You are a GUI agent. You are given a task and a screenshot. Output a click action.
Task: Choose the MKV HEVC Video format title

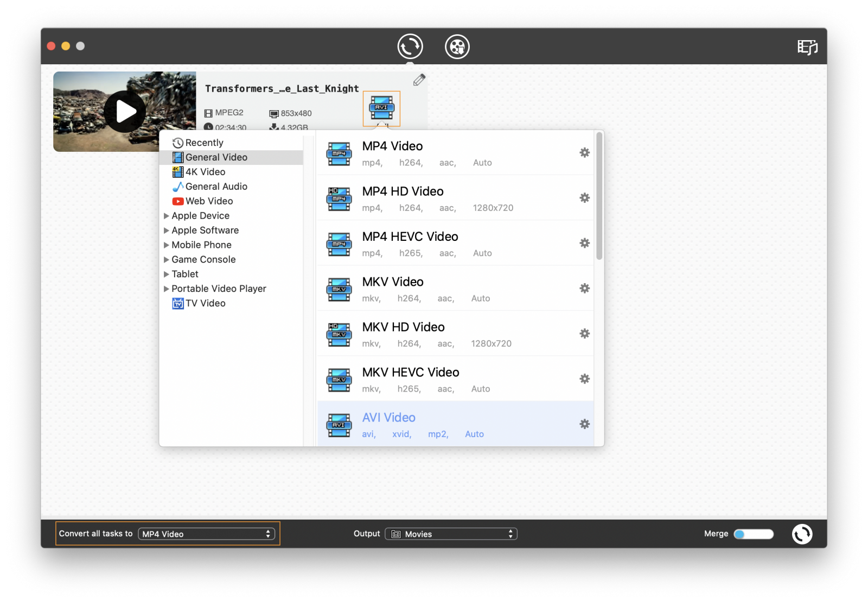point(411,373)
